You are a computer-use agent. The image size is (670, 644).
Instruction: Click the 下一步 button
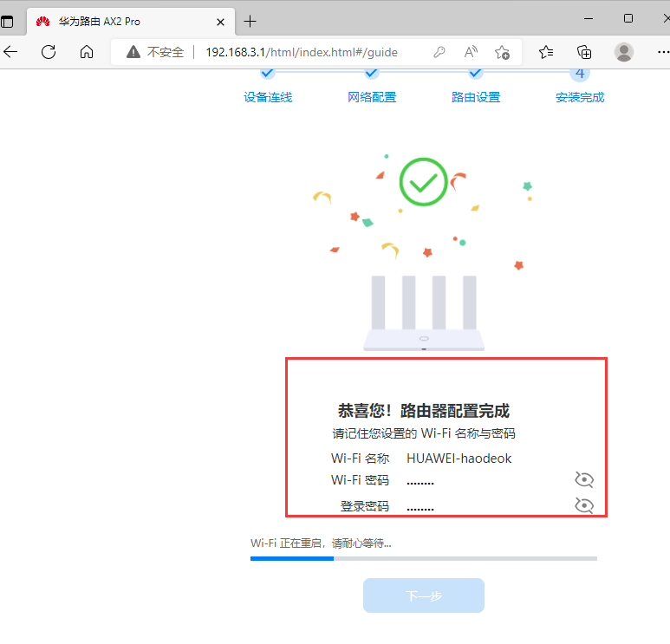point(424,595)
